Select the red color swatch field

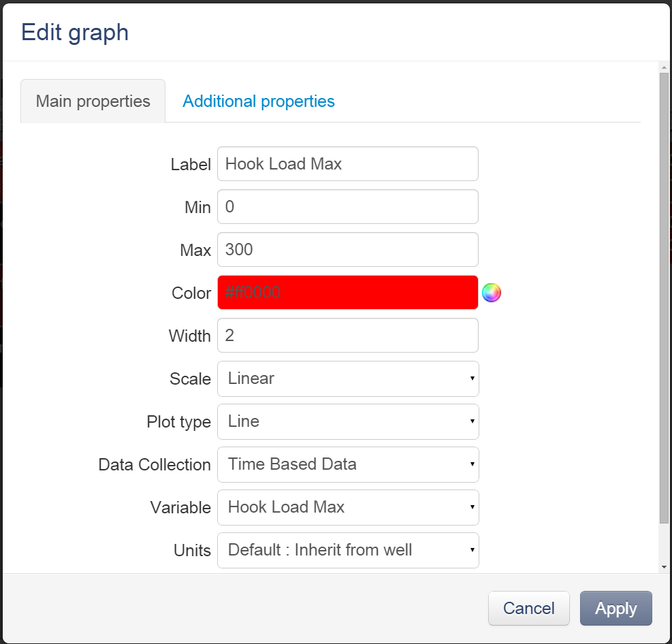pos(347,292)
